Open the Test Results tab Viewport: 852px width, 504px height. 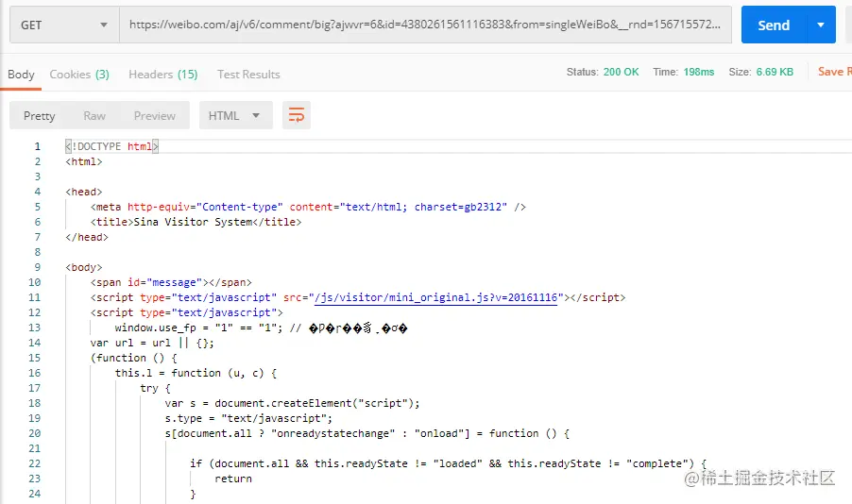pyautogui.click(x=248, y=75)
